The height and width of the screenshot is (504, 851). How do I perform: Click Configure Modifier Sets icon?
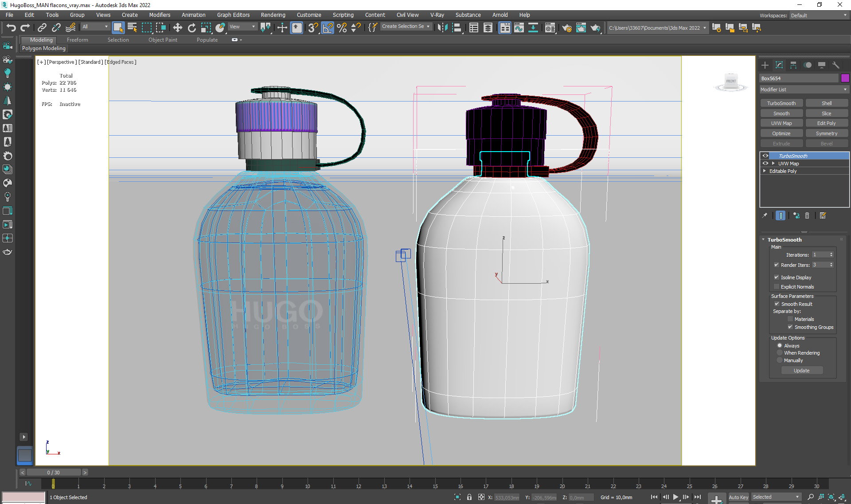[x=823, y=215]
